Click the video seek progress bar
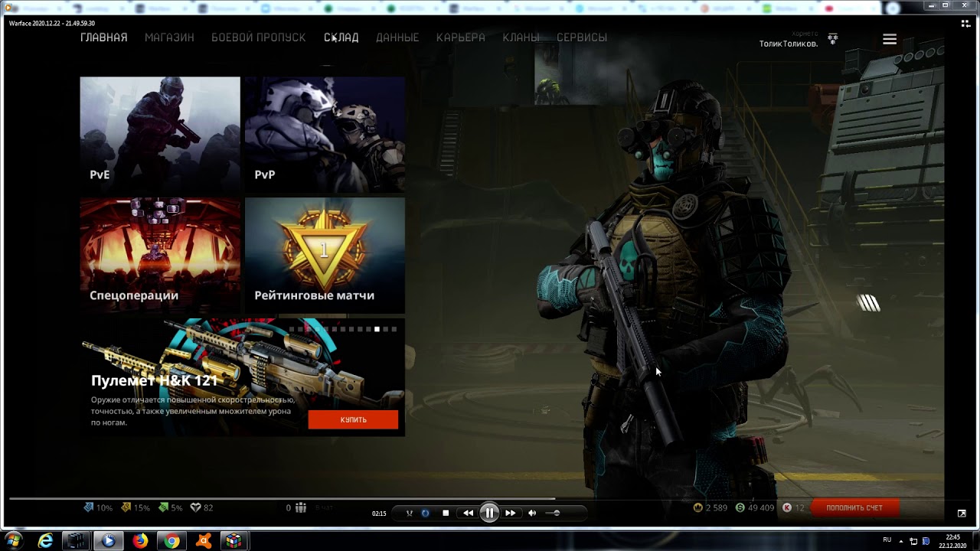Viewport: 980px width, 551px height. tap(490, 499)
